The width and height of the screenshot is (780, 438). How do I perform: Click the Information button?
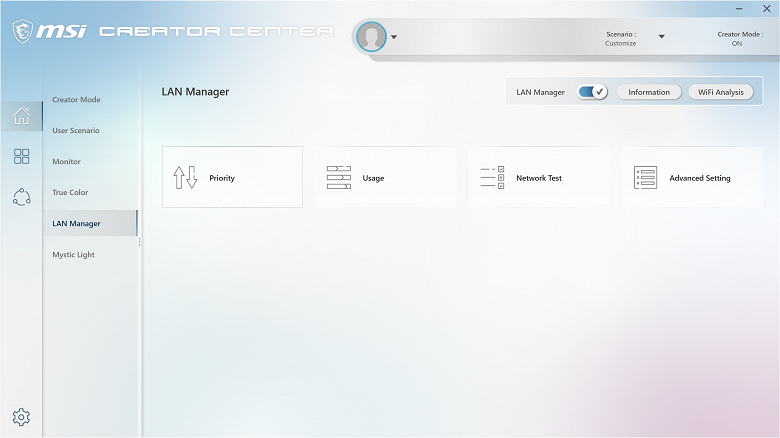coord(649,92)
